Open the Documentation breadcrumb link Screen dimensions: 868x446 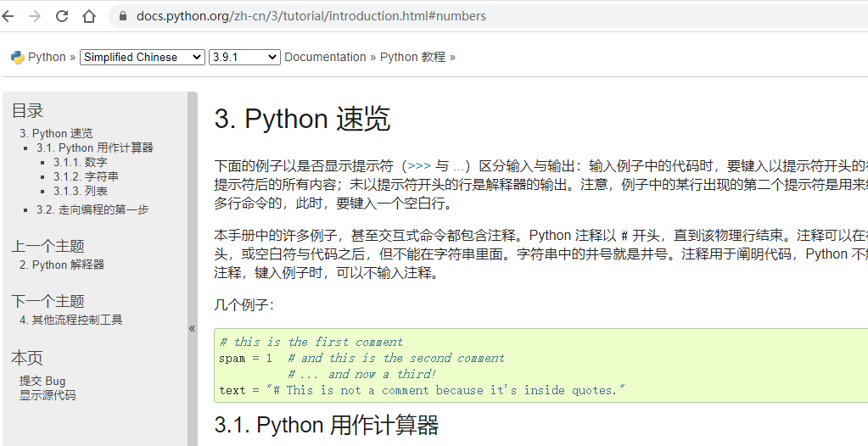[325, 57]
